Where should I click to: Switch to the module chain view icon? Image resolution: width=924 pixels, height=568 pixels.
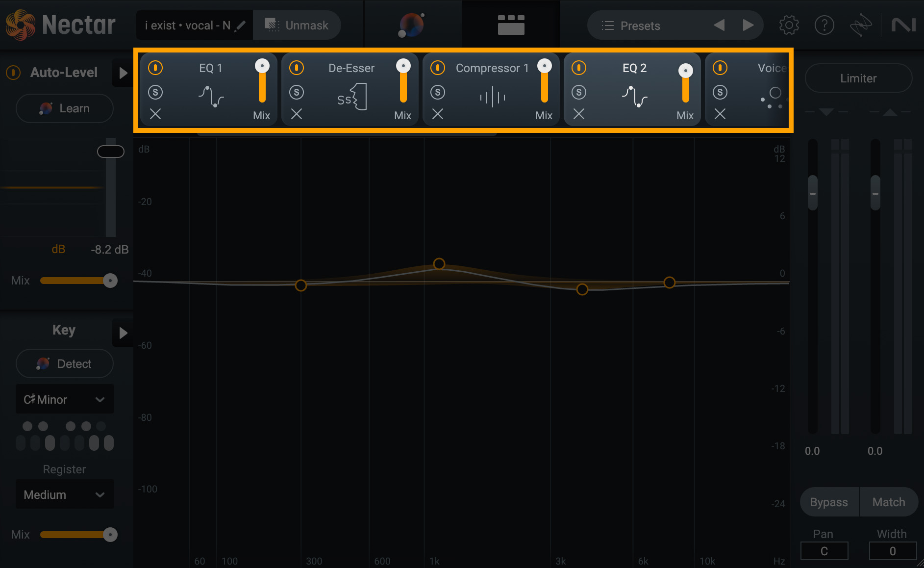[x=511, y=25]
